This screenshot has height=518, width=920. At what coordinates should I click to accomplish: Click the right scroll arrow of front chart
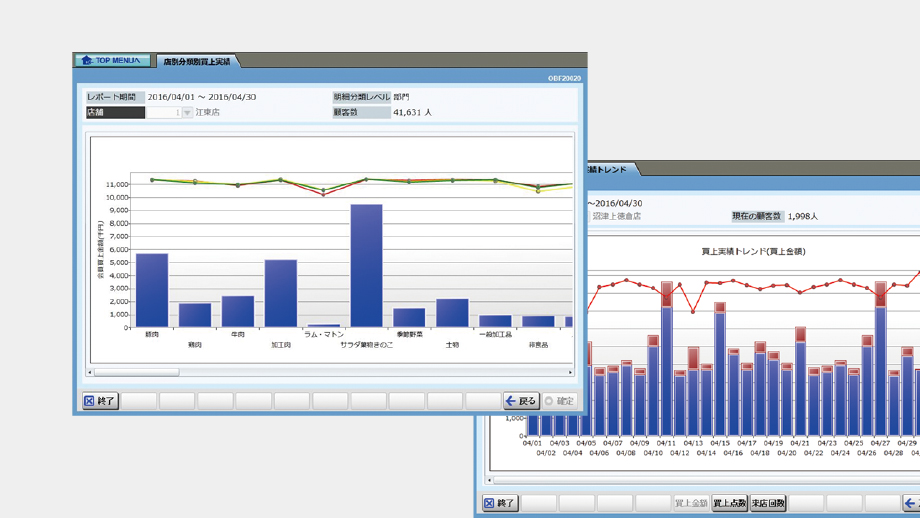point(571,373)
